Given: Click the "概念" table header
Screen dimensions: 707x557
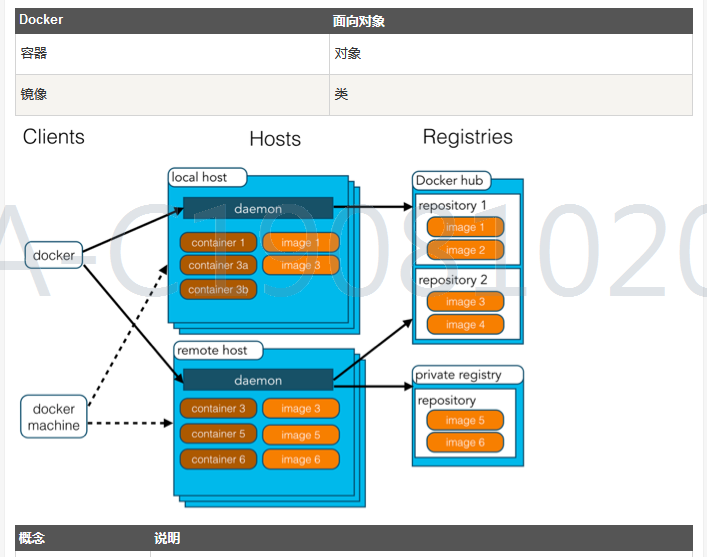Looking at the screenshot, I should tap(83, 538).
